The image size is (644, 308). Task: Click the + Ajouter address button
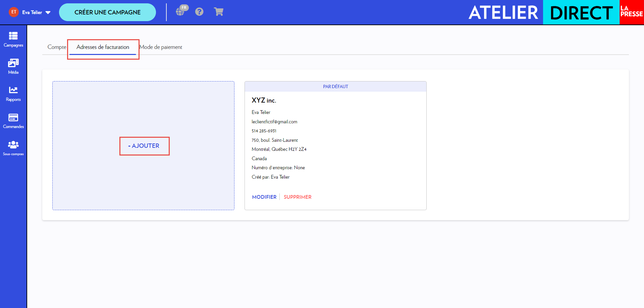pos(144,146)
